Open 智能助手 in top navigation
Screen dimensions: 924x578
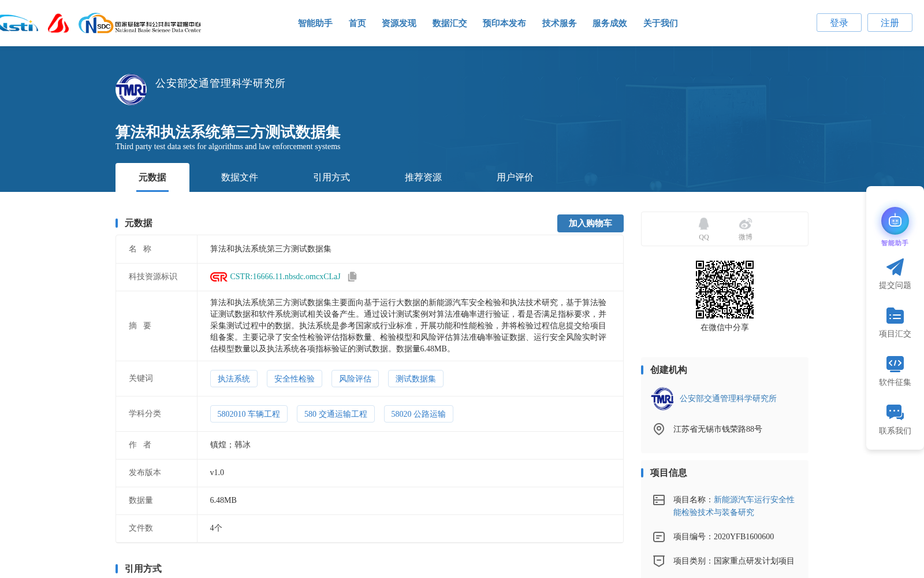[x=315, y=23]
